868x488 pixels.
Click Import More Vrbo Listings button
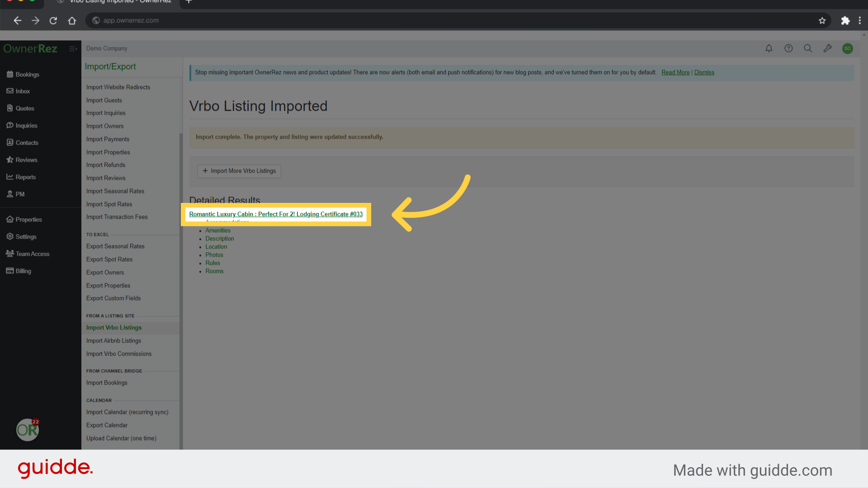[239, 171]
